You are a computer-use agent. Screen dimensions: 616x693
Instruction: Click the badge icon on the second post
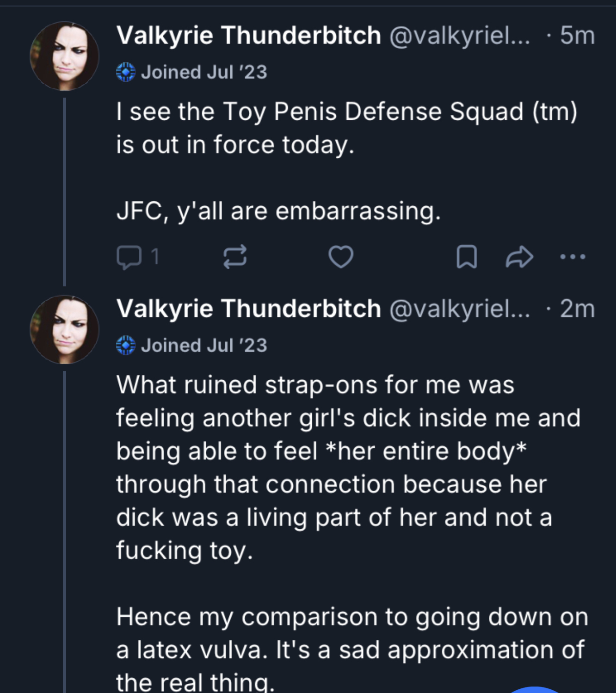point(126,346)
